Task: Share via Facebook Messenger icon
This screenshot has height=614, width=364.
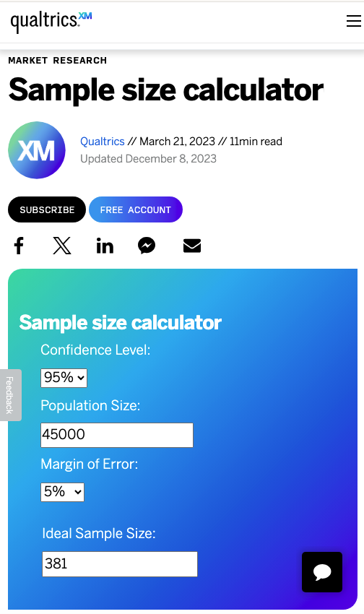Action: [x=147, y=246]
